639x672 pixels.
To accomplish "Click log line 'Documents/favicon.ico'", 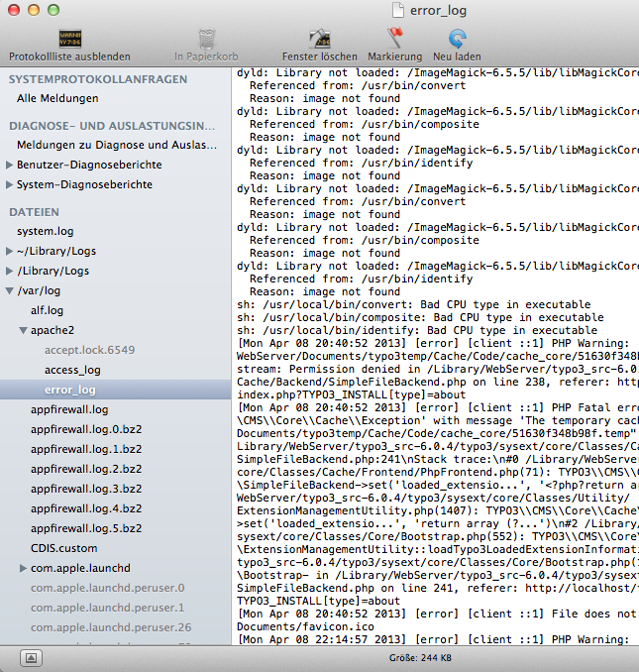I will [x=305, y=627].
